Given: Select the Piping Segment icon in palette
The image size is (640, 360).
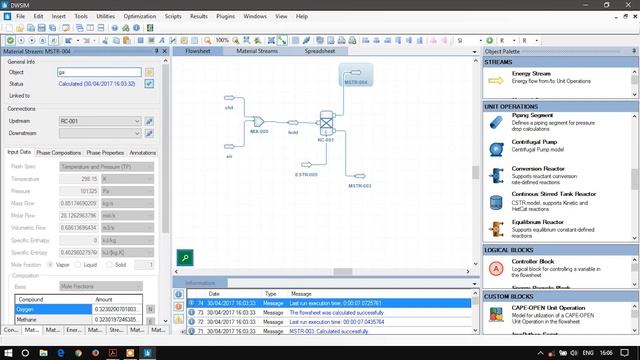Looking at the screenshot, I should pyautogui.click(x=496, y=122).
